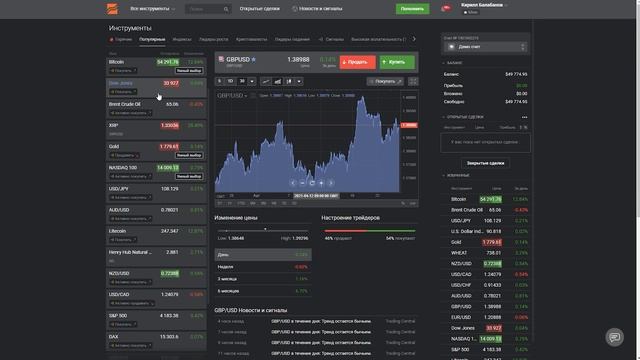Select USD/JPY in instruments list

coord(156,193)
